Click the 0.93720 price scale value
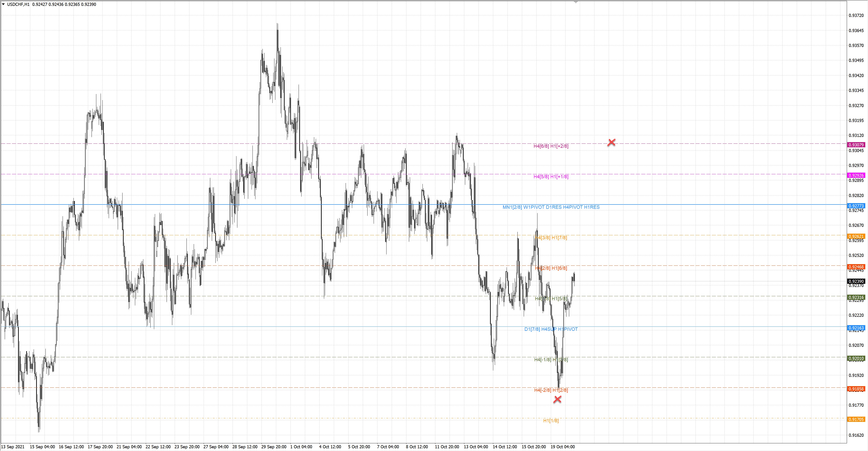This screenshot has width=868, height=451. pyautogui.click(x=856, y=16)
